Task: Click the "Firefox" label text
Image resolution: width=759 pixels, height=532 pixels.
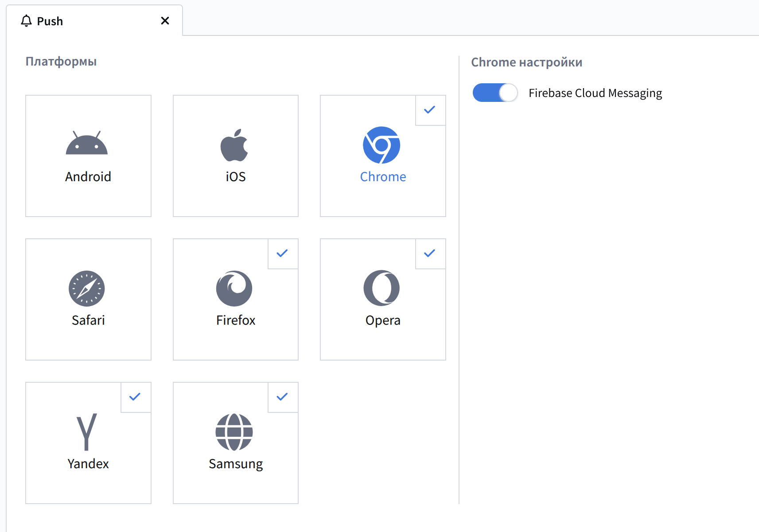Action: tap(236, 320)
